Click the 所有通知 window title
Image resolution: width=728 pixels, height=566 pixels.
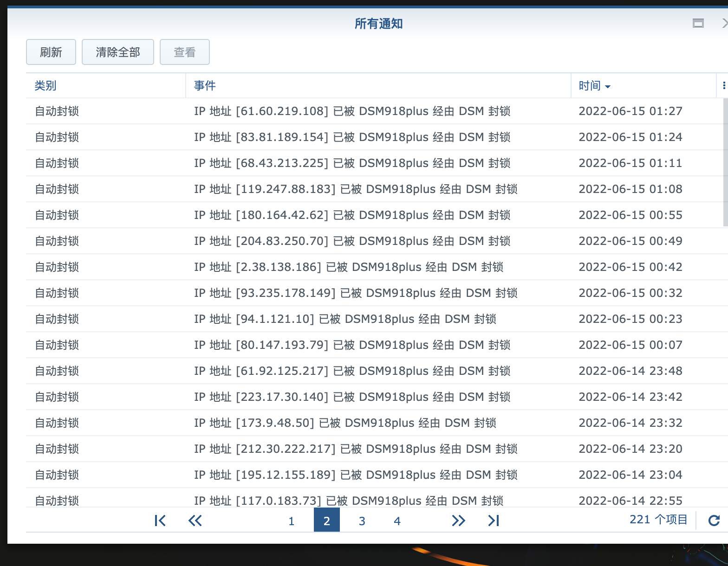click(x=378, y=23)
